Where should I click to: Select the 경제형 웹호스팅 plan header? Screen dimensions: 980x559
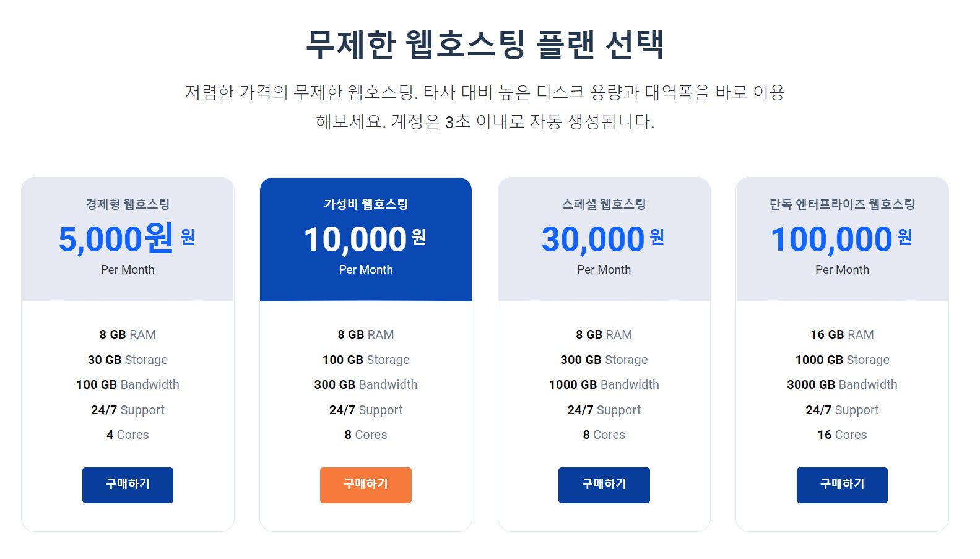pos(128,204)
